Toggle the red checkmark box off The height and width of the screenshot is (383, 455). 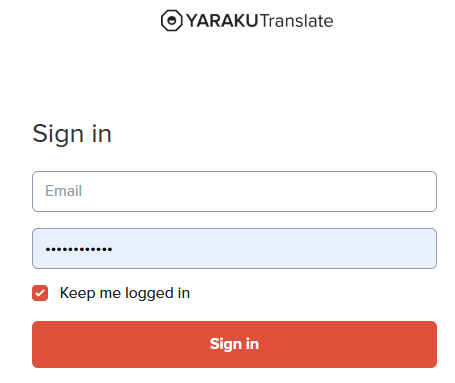click(40, 293)
